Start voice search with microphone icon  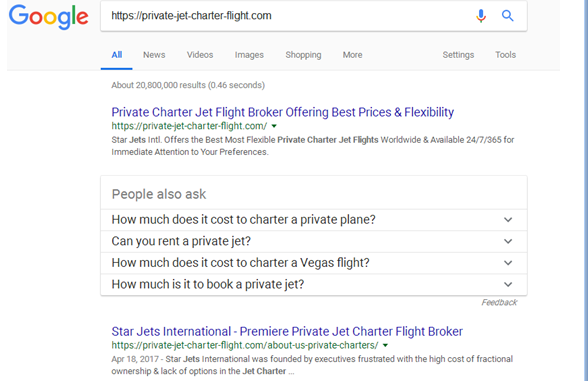point(481,16)
